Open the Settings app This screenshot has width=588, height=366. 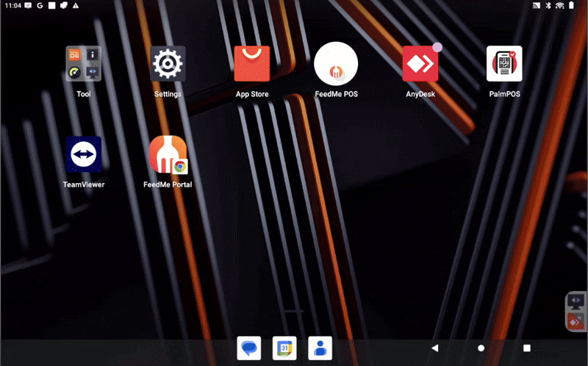pyautogui.click(x=168, y=64)
